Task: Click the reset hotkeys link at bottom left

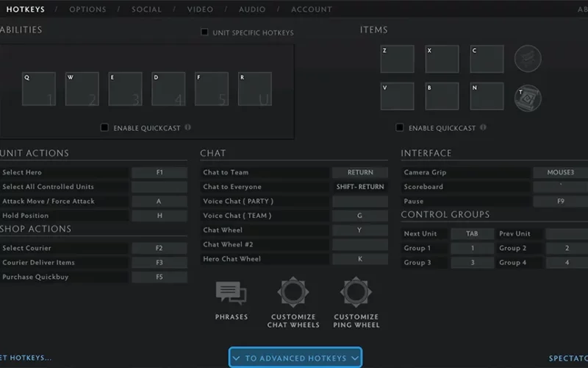Action: click(26, 358)
